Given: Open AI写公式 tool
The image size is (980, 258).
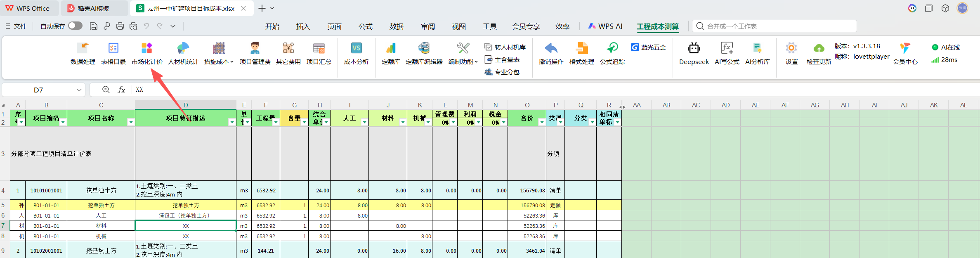Looking at the screenshot, I should click(727, 53).
